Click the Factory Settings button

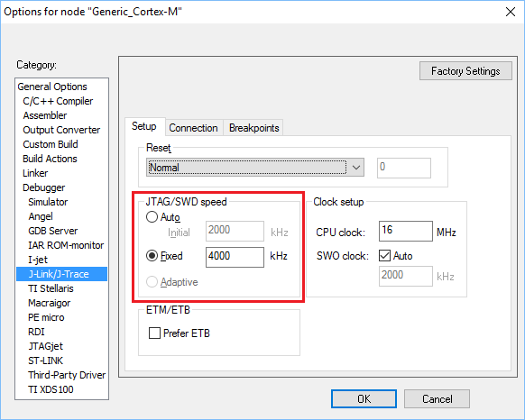click(465, 71)
